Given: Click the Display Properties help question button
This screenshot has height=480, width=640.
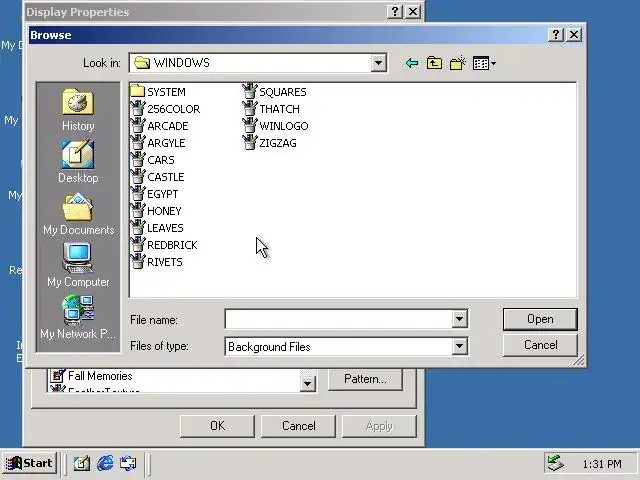Looking at the screenshot, I should pos(395,11).
